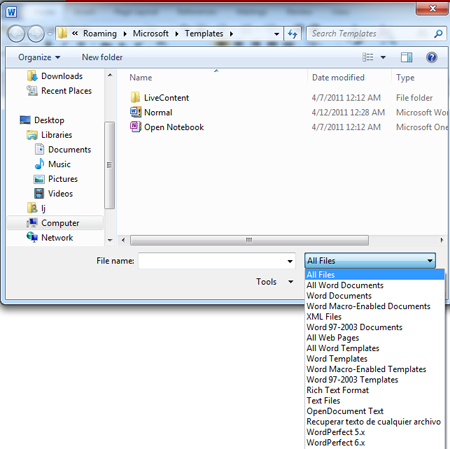Choose All Web Pages option
The height and width of the screenshot is (449, 450).
pyautogui.click(x=375, y=338)
